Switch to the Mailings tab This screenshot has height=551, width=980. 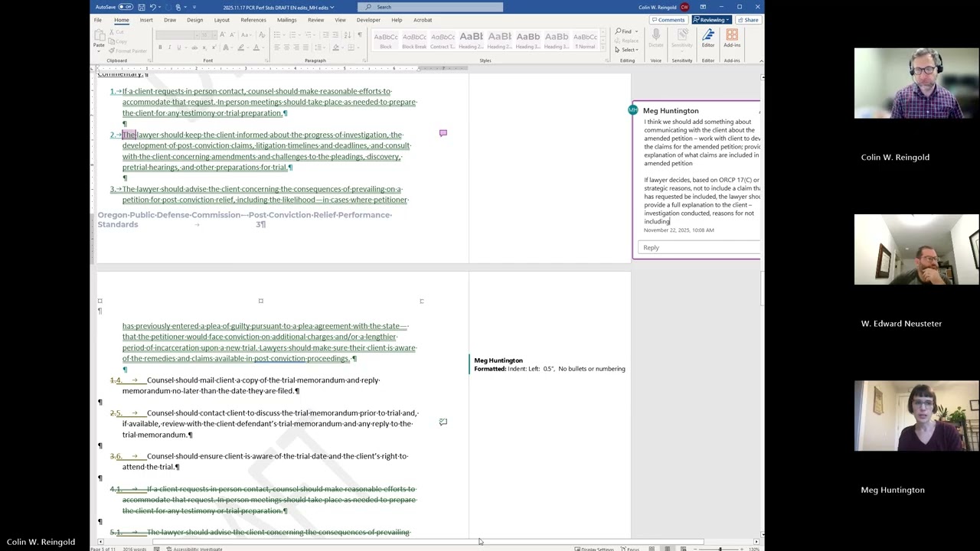(287, 20)
